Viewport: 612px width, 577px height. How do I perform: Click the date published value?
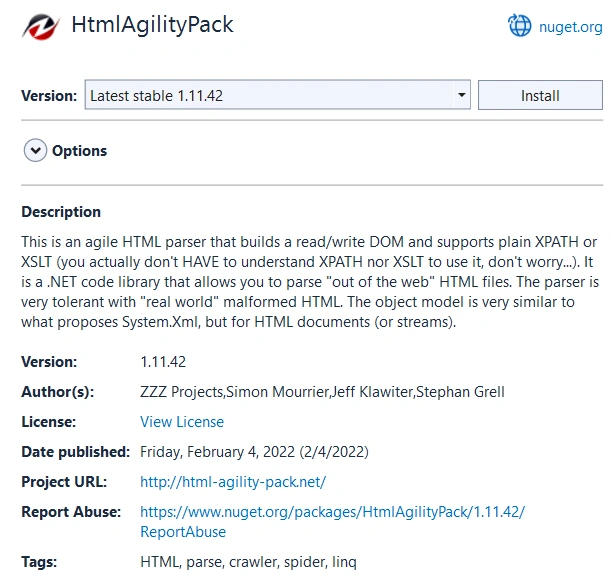tap(254, 452)
